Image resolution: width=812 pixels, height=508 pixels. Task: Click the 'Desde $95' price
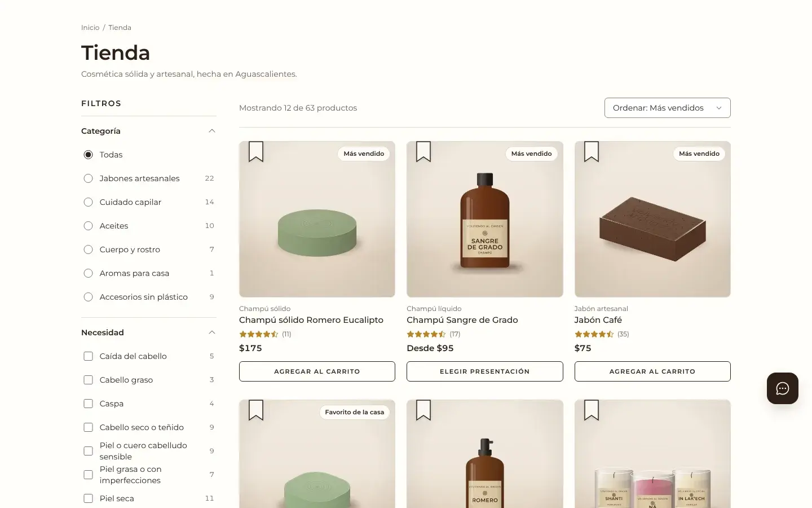[x=430, y=348]
